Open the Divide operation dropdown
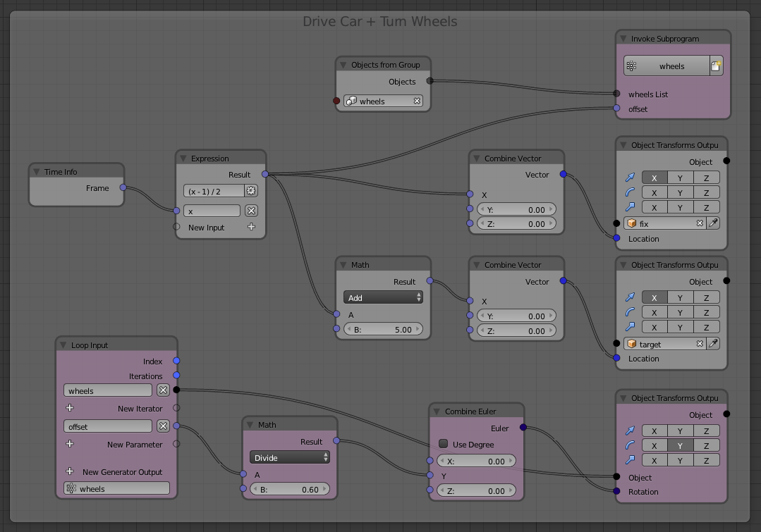Viewport: 761px width, 532px height. click(x=289, y=458)
